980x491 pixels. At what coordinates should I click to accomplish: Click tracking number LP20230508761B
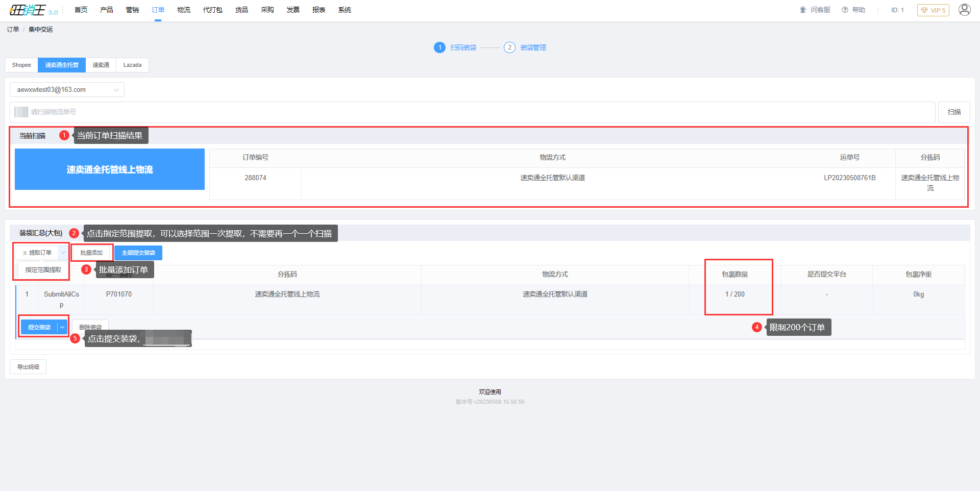click(850, 178)
